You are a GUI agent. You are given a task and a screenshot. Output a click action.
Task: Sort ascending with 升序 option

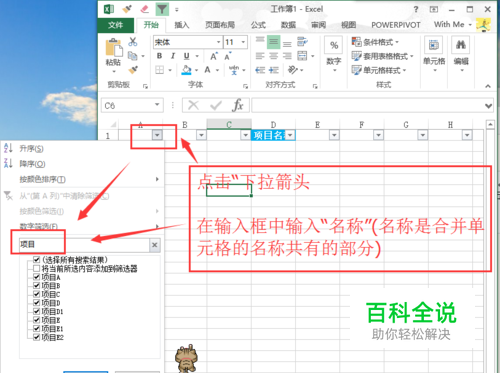tap(31, 148)
